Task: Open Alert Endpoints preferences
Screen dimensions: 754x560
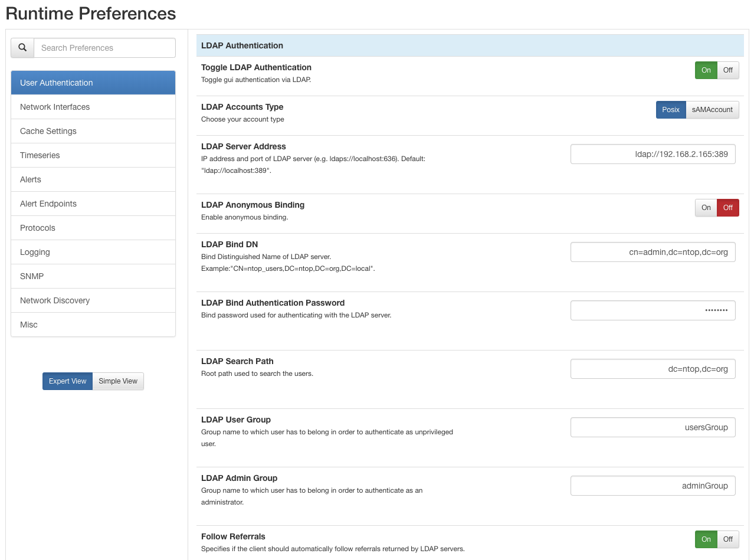Action: click(93, 204)
